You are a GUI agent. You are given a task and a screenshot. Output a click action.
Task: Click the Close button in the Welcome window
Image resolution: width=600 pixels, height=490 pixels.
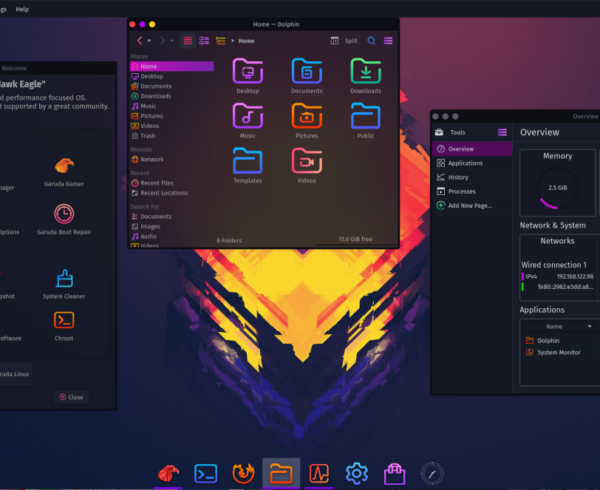click(x=72, y=397)
